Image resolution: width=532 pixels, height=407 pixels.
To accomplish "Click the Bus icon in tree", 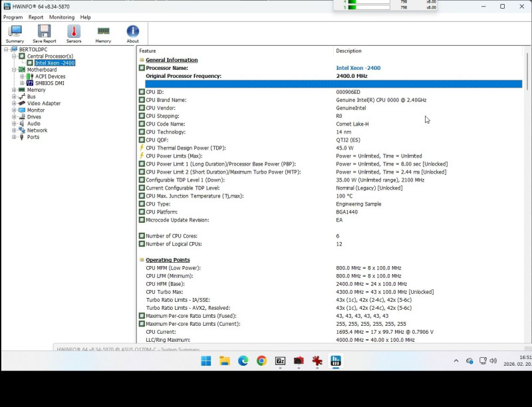I will coord(22,96).
